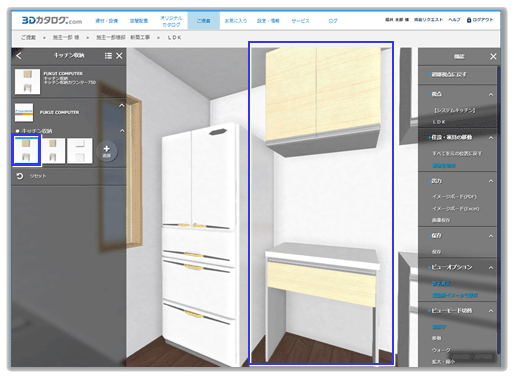Click the 3Dカタログ.com logo
The image size is (514, 379).
(52, 20)
